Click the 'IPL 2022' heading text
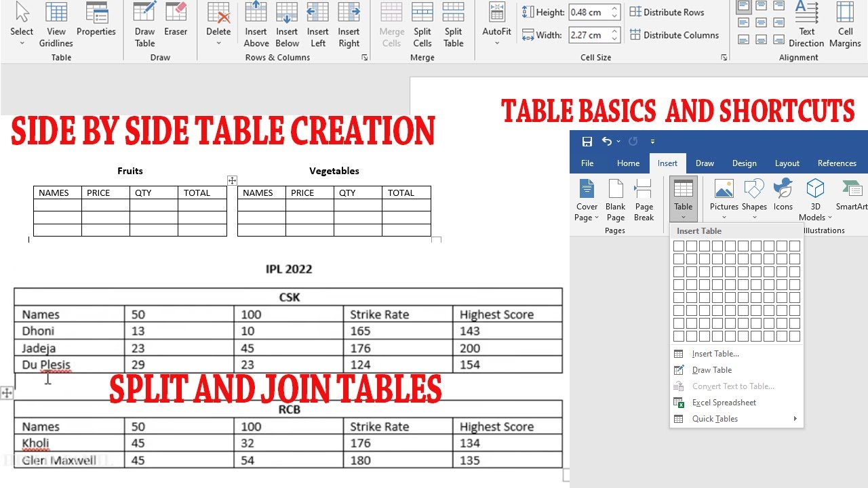 289,269
